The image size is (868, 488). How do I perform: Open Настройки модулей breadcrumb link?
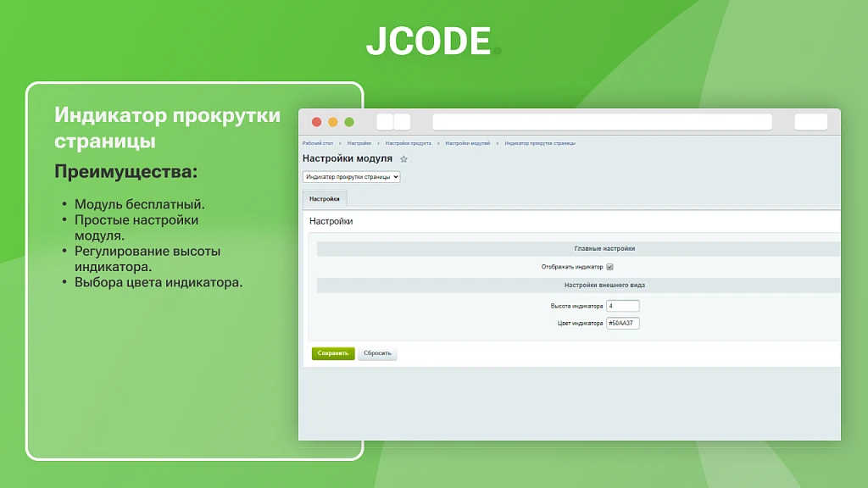click(x=468, y=143)
